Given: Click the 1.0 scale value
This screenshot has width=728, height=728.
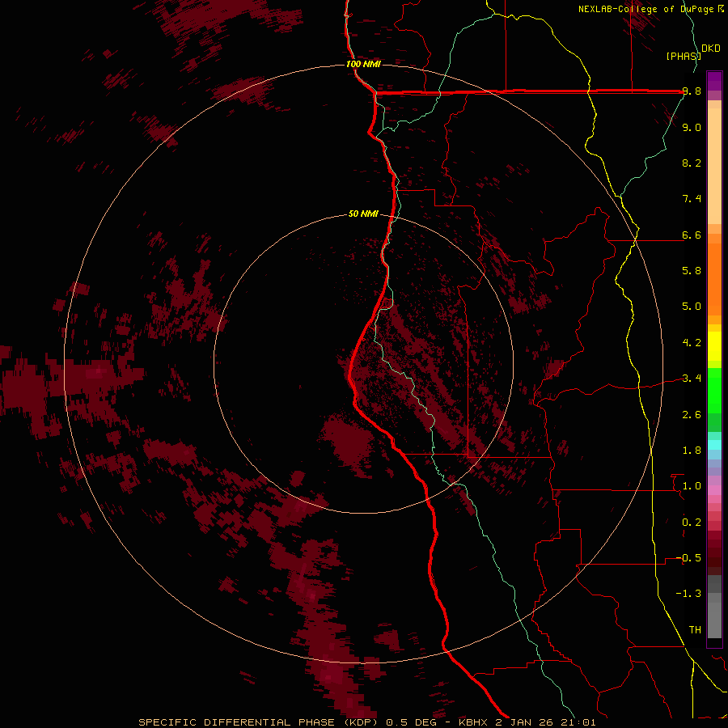Looking at the screenshot, I should point(692,486).
